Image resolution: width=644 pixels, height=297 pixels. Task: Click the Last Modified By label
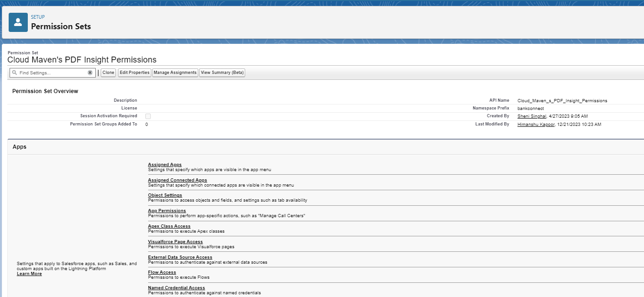(492, 124)
